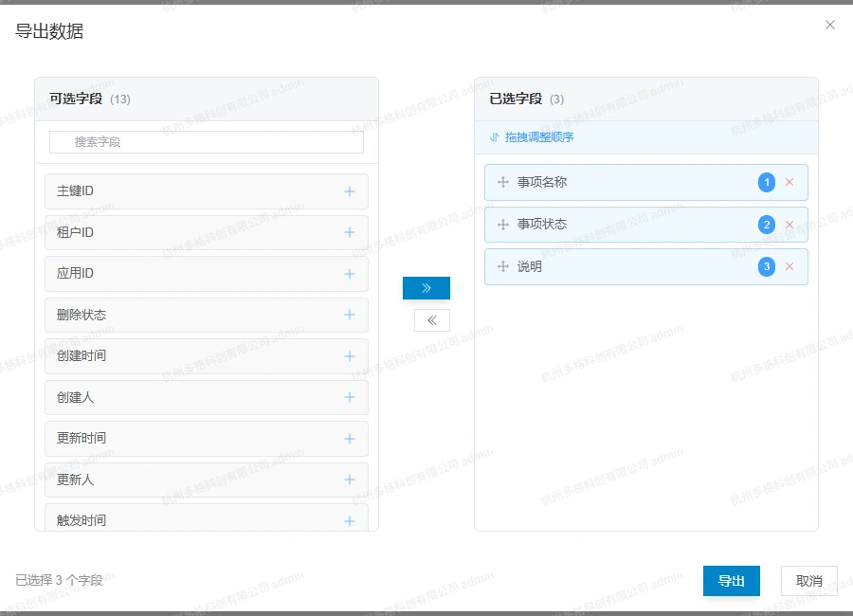Viewport: 853px width, 616px height.
Task: Add the 更新人 field using its plus icon
Action: tap(349, 480)
